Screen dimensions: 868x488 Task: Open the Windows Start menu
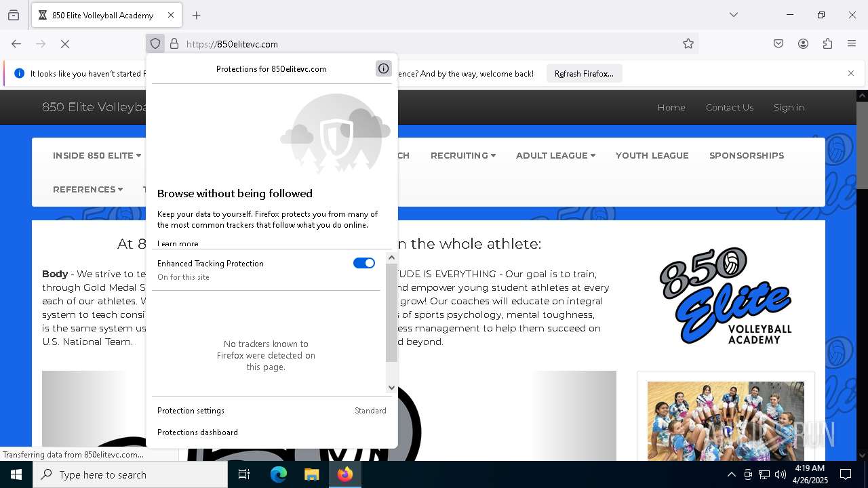click(x=16, y=474)
